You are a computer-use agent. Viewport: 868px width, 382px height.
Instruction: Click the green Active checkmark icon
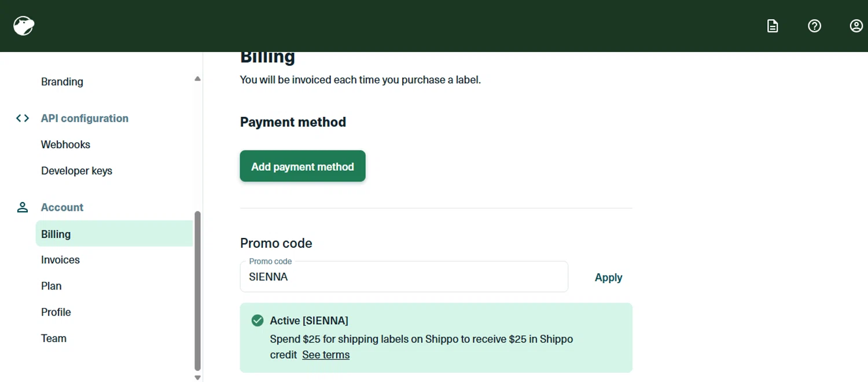point(258,321)
